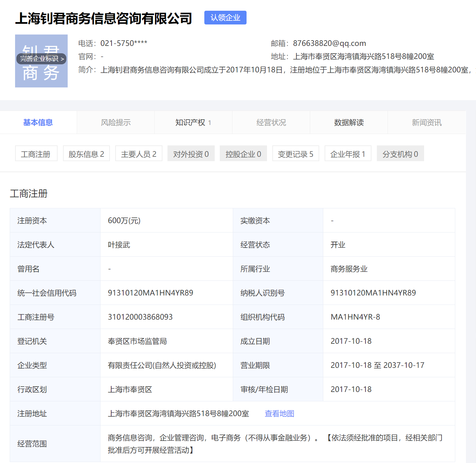The width and height of the screenshot is (476, 463).
Task: Open the 企业年报 section
Action: point(348,153)
